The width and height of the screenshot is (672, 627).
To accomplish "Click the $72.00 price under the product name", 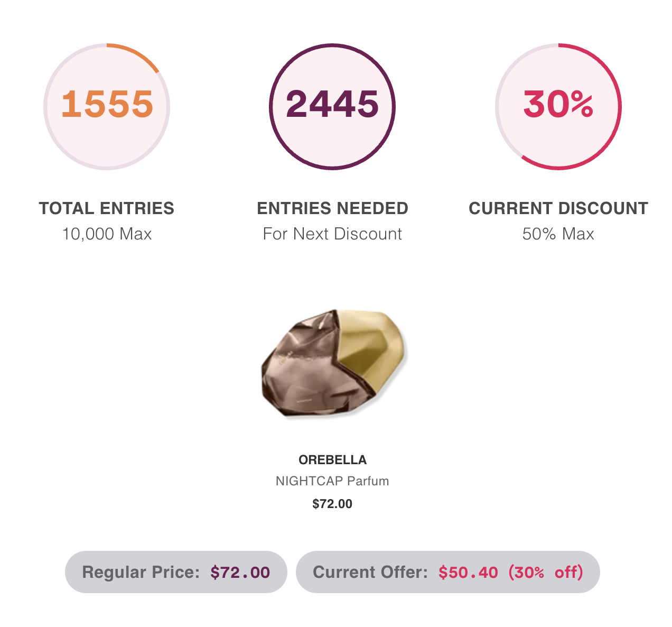I will [332, 504].
